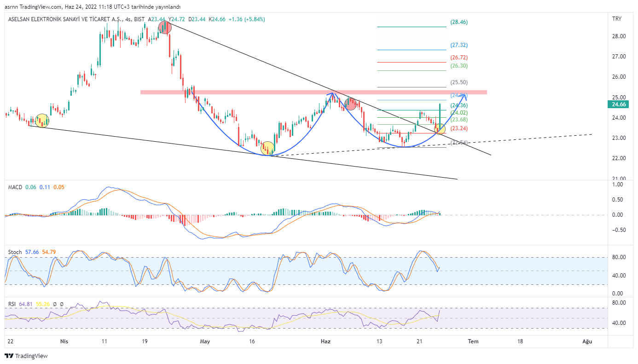Select the current price tag 24.66
638x364 pixels.
click(x=619, y=104)
